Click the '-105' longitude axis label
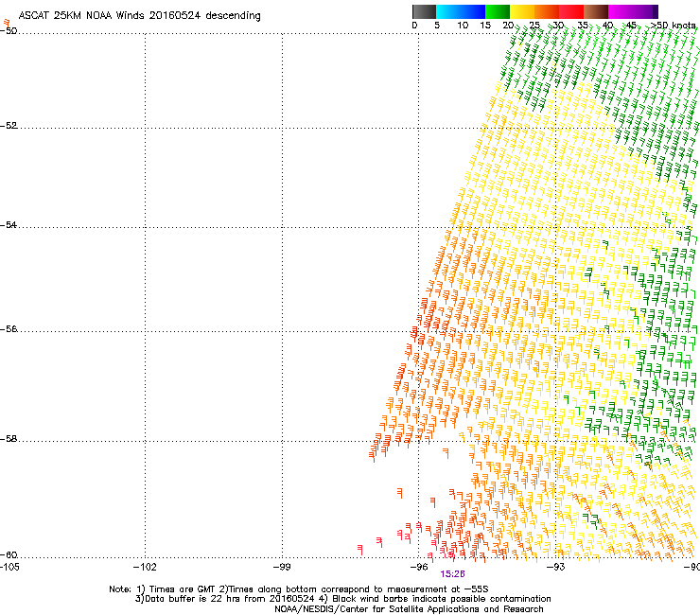The width and height of the screenshot is (700, 615). click(9, 567)
